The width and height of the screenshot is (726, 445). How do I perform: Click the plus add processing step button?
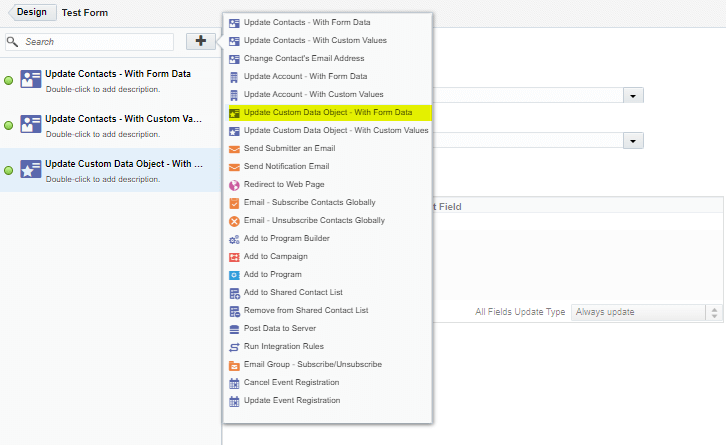(200, 41)
